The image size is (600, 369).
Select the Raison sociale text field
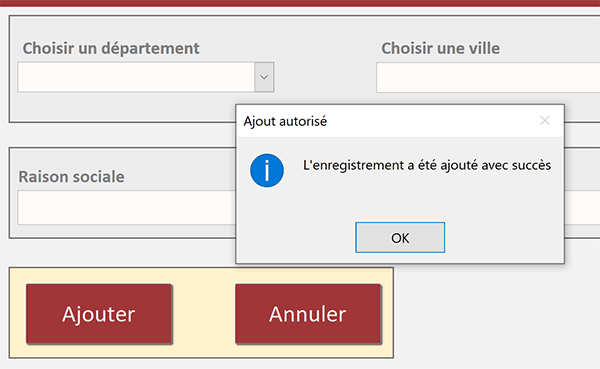point(127,207)
